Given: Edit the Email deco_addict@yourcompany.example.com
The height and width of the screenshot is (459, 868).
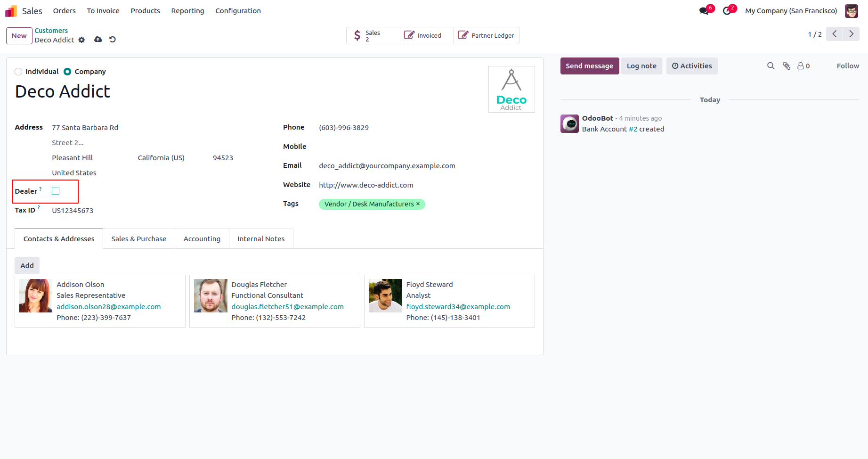Looking at the screenshot, I should tap(426, 166).
